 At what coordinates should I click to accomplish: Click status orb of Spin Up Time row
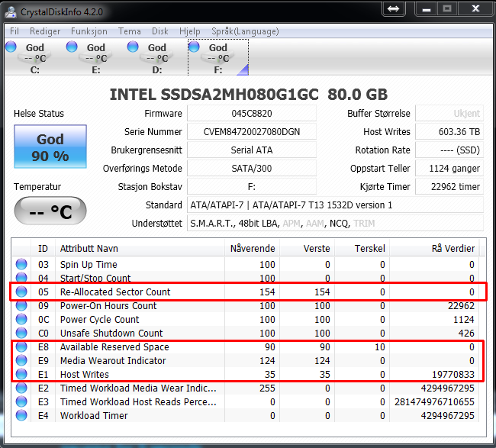point(21,264)
